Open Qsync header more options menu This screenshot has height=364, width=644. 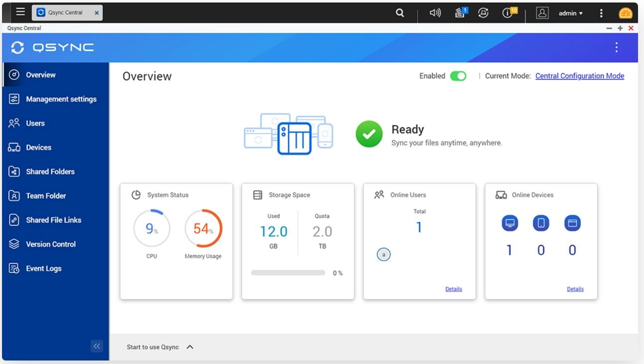[x=617, y=47]
